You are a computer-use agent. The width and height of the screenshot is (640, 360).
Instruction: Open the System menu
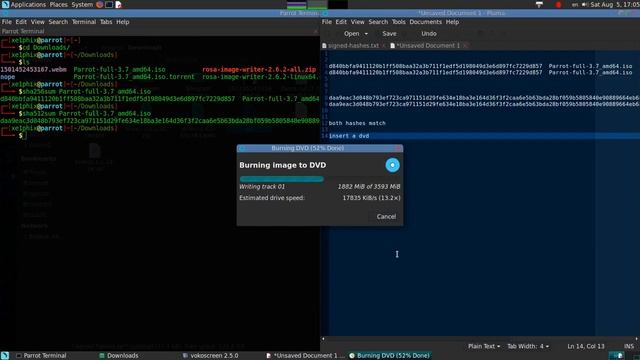(x=82, y=4)
